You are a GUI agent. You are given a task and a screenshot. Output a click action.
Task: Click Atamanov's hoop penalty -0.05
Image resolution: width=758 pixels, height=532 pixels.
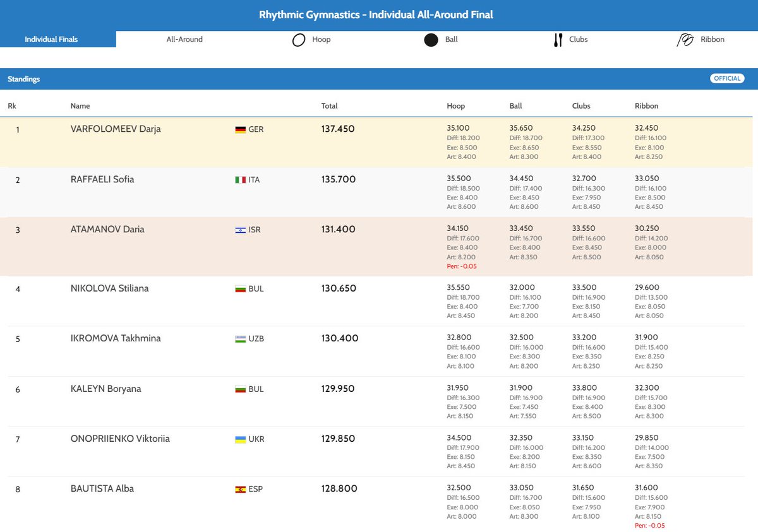(462, 266)
